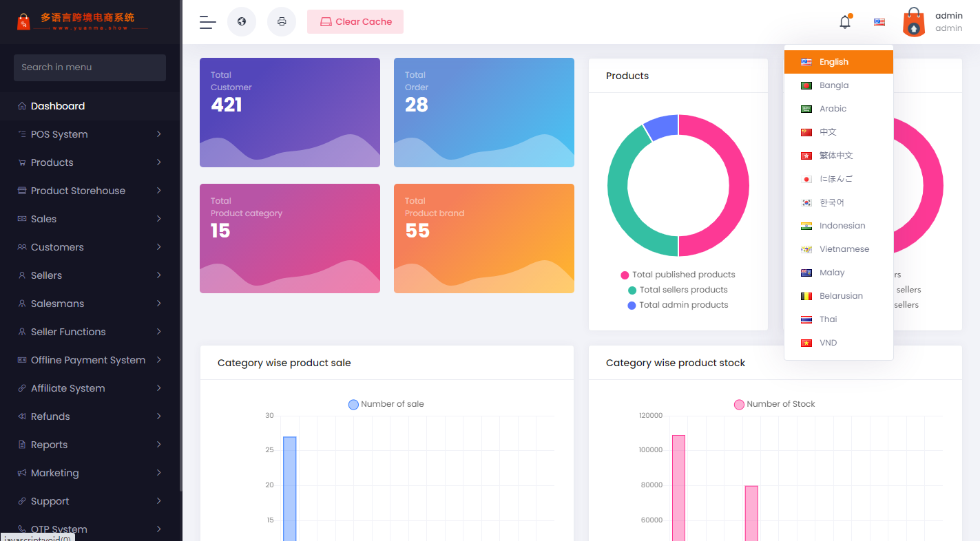Toggle the Number of sale legend
This screenshot has width=980, height=541.
[386, 404]
